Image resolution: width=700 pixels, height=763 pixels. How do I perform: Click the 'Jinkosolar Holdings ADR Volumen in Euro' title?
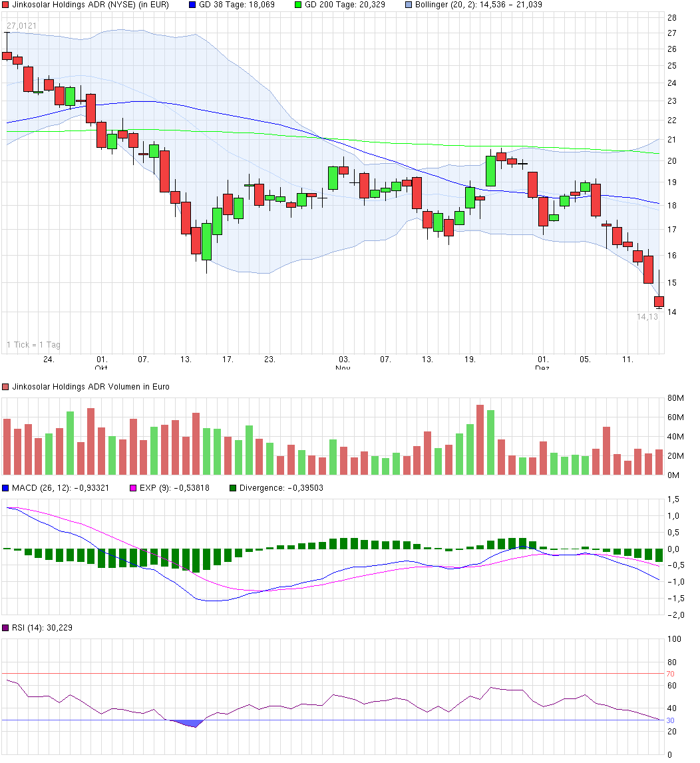point(90,386)
